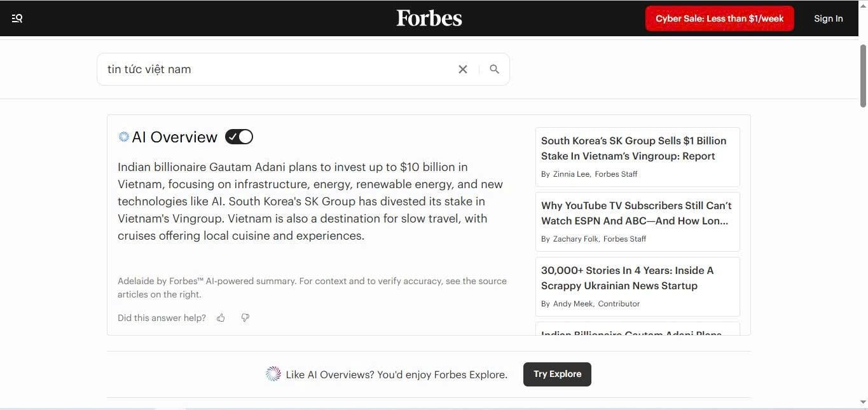Go to homepage via Forbes logo
Screen dimensions: 868x410
(x=429, y=18)
